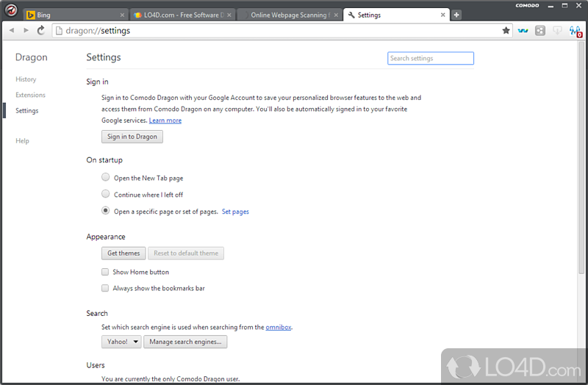Click Sign in to Dragon button
Image resolution: width=588 pixels, height=385 pixels.
(x=132, y=137)
